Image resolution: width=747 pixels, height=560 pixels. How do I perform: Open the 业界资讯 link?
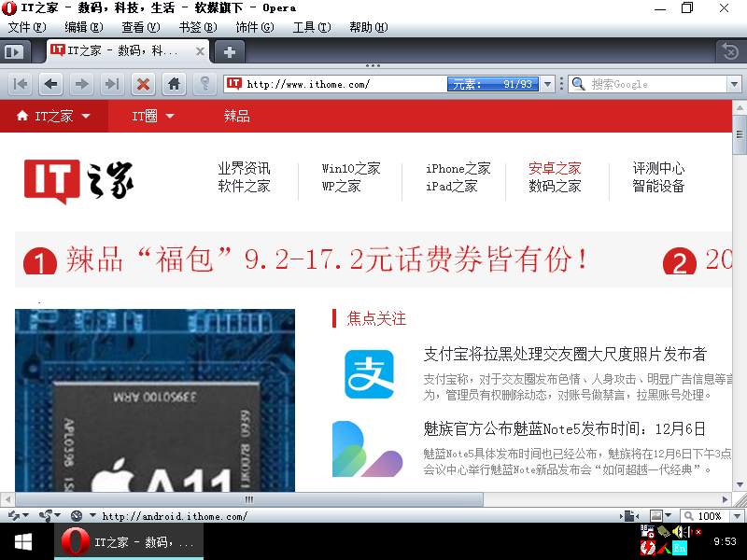click(x=244, y=169)
